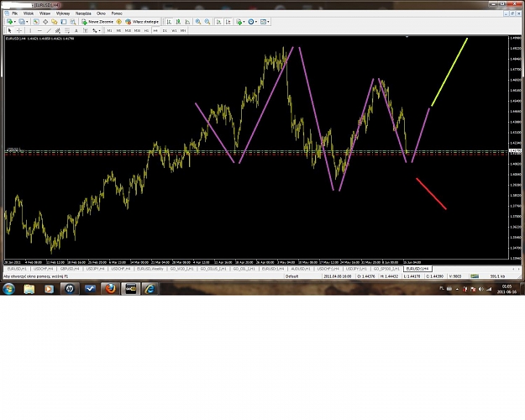Switch to GBPUSD,H4 chart tab
Image resolution: width=525 pixels, height=420 pixels.
coord(70,269)
